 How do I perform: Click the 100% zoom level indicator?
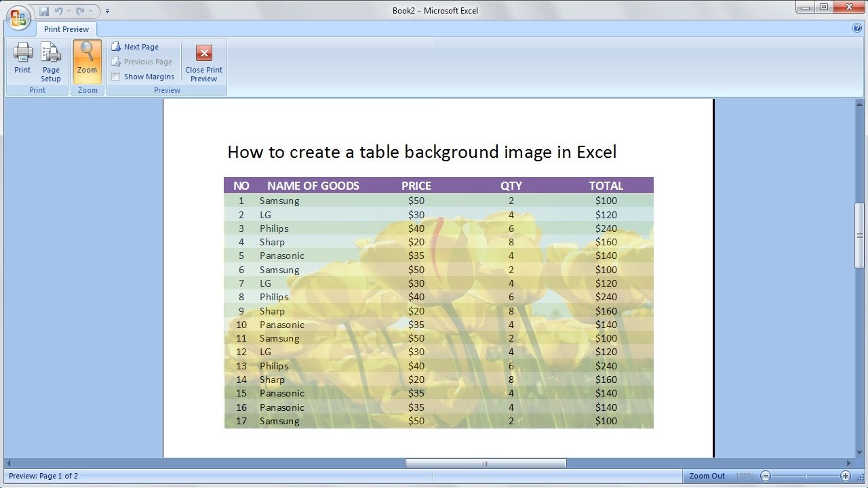pos(744,476)
